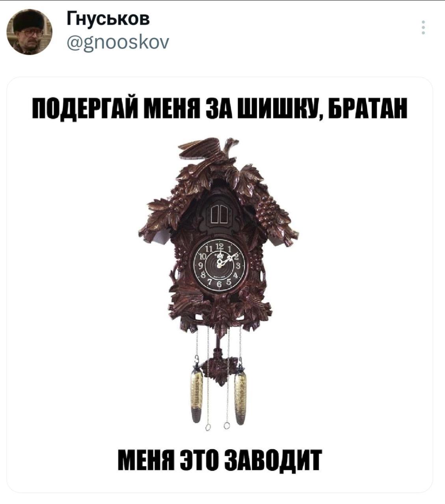Open the @gnooskov handle link
The image size is (445, 504).
(118, 41)
